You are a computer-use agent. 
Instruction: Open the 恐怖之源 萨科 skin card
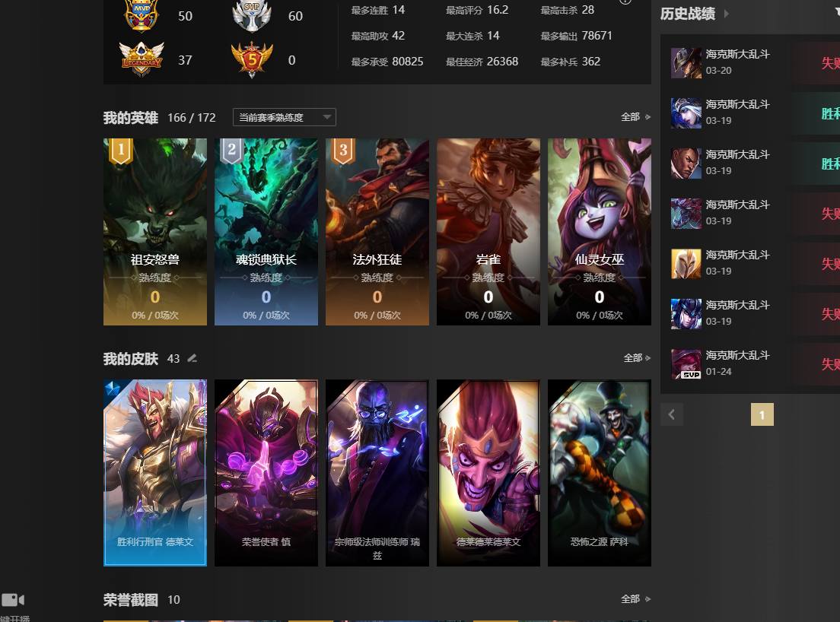(x=600, y=473)
